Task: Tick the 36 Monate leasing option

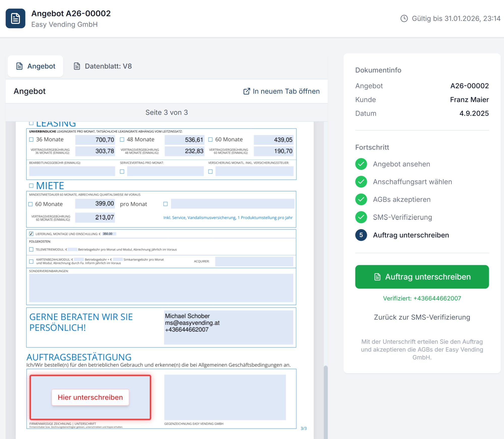Action: pyautogui.click(x=31, y=139)
